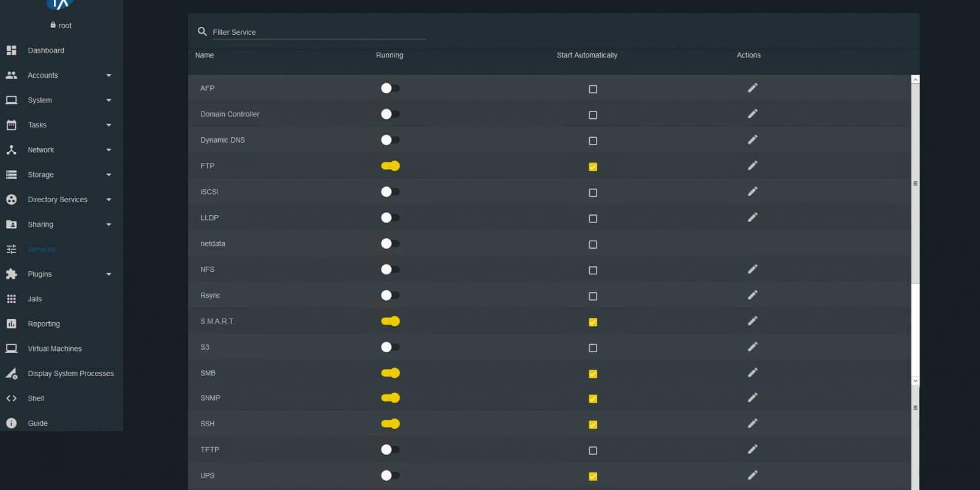The width and height of the screenshot is (980, 490).
Task: Click the Reporting chart icon
Action: tap(11, 323)
